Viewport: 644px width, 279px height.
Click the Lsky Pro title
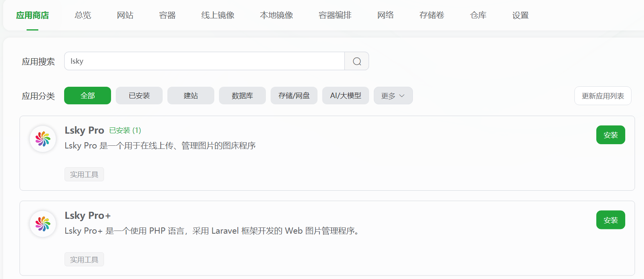(x=84, y=131)
